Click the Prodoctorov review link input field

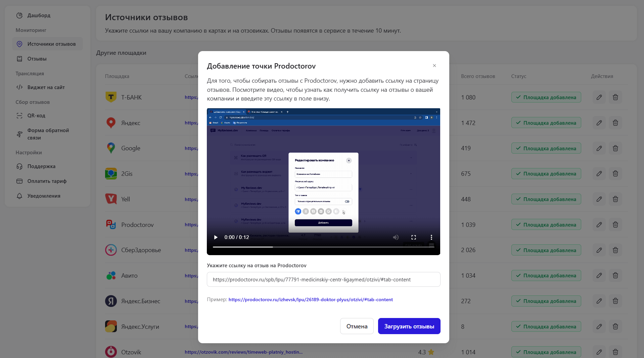(323, 279)
